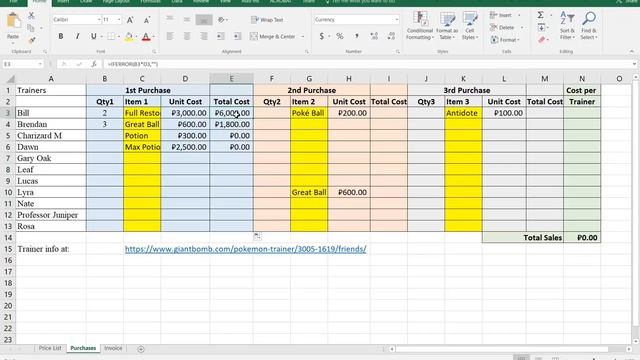This screenshot has width=640, height=360.
Task: Select the Antidote cell
Action: (x=463, y=113)
